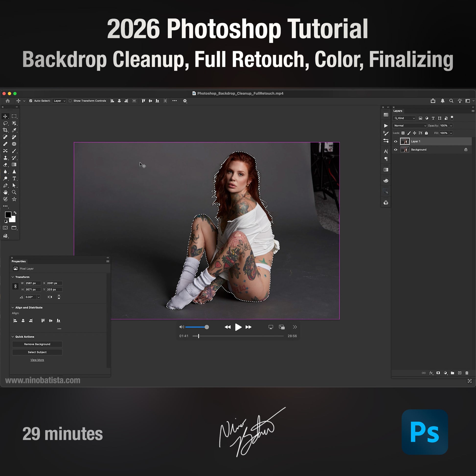The width and height of the screenshot is (476, 476).
Task: Collapse the Quick Actions section
Action: 13,337
